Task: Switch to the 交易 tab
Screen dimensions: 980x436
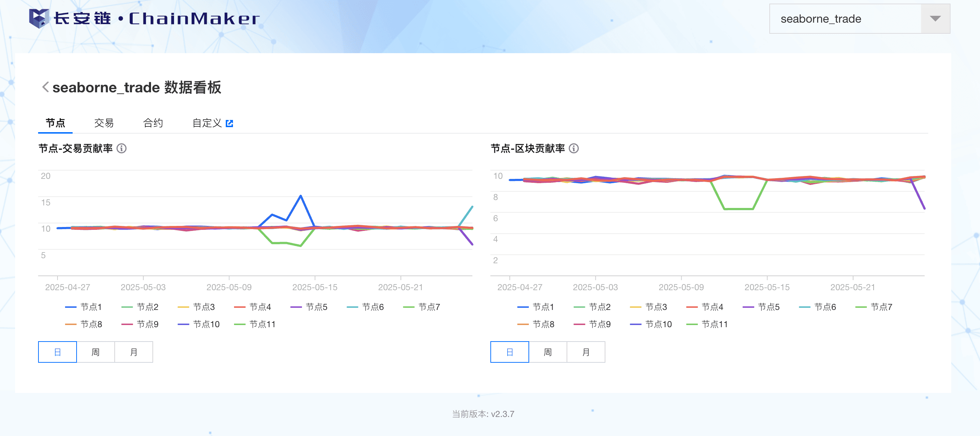Action: (104, 123)
